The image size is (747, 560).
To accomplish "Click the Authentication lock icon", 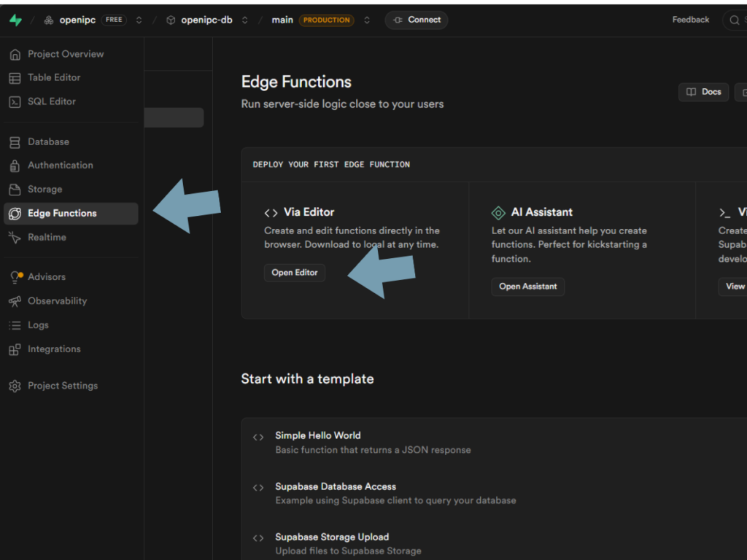I will 15,166.
